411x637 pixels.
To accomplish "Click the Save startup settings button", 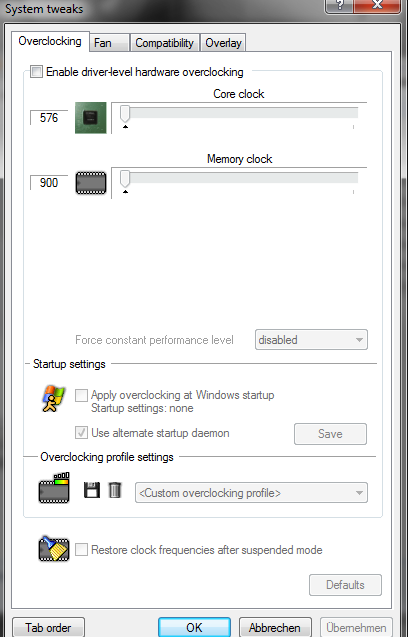I will tap(330, 434).
